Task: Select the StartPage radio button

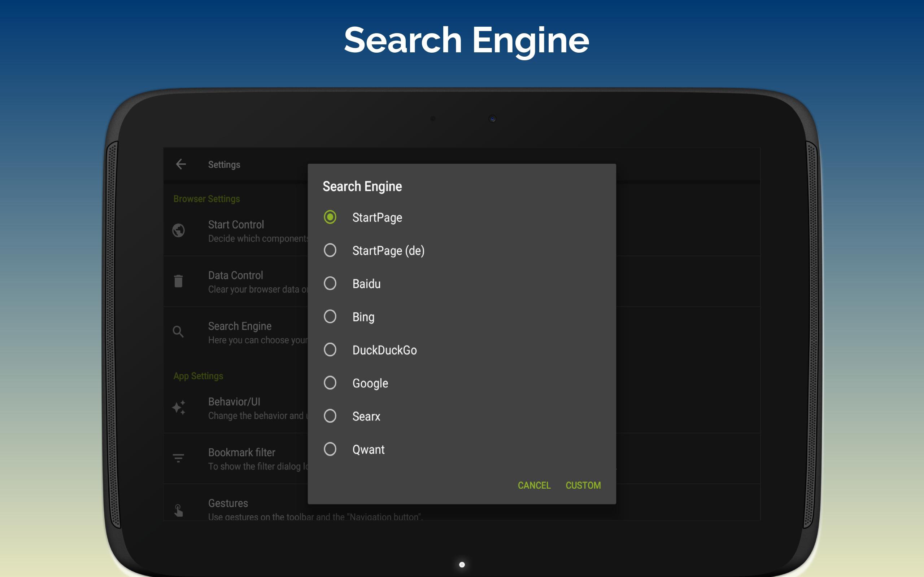Action: point(330,217)
